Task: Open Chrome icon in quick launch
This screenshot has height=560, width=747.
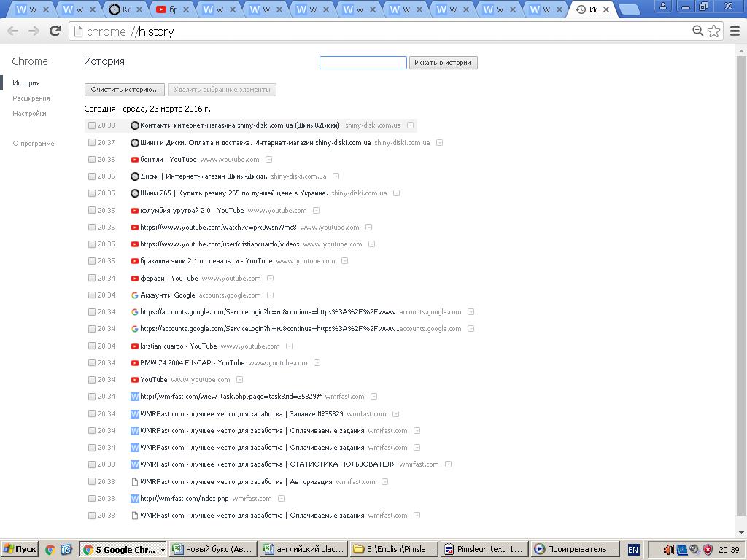Action: (x=50, y=550)
